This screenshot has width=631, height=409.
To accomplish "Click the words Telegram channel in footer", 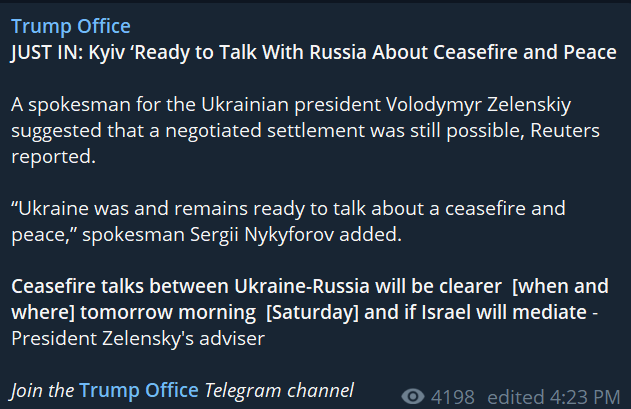I will [x=279, y=389].
